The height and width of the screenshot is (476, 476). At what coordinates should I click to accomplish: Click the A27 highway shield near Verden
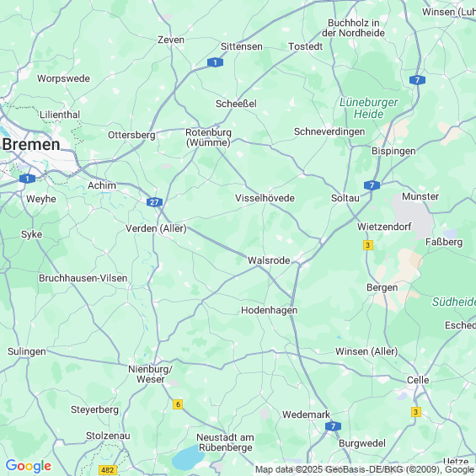(x=154, y=202)
